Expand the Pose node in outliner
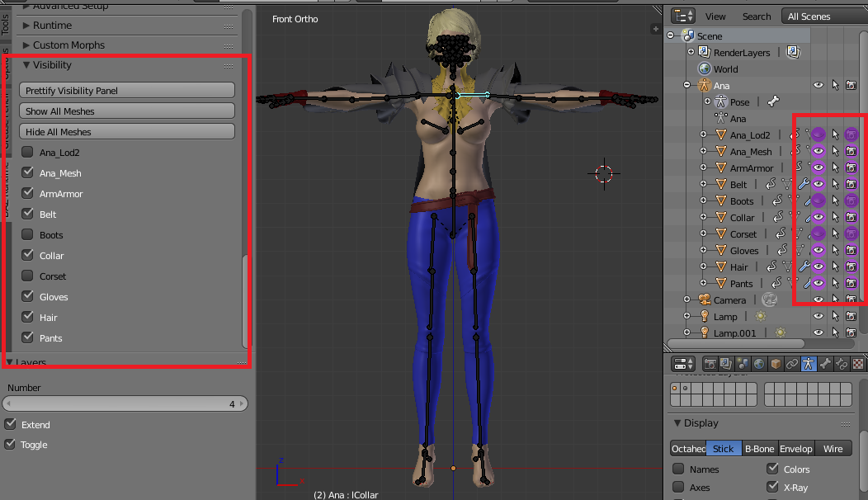 pos(707,101)
